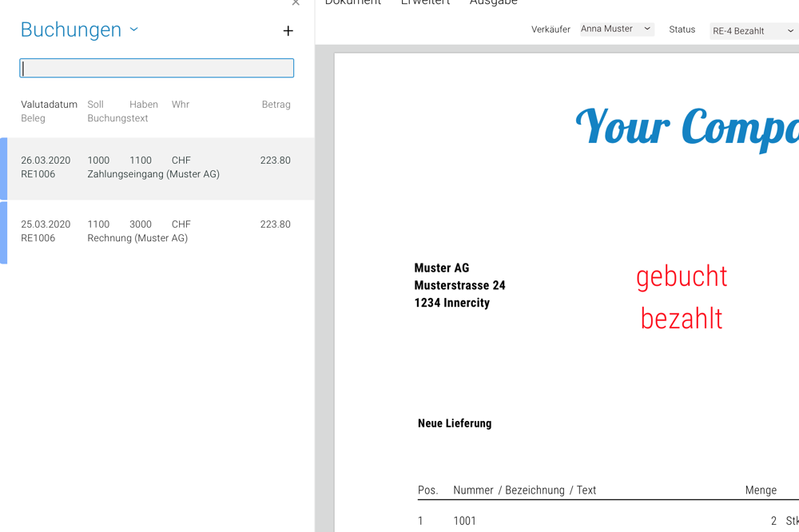Screen dimensions: 799x532
Task: Click the Buchungstext column header
Action: click(117, 118)
